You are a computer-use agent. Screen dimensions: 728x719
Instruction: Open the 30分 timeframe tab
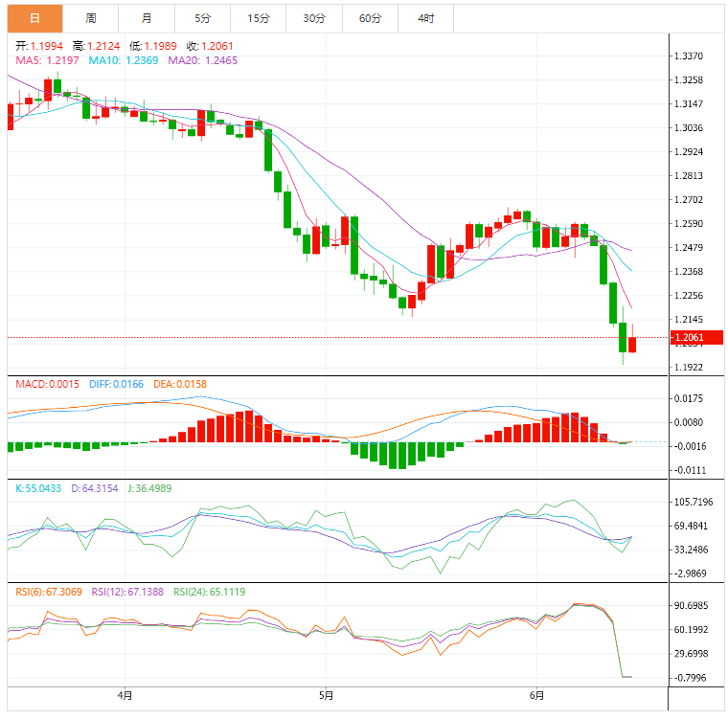click(314, 18)
